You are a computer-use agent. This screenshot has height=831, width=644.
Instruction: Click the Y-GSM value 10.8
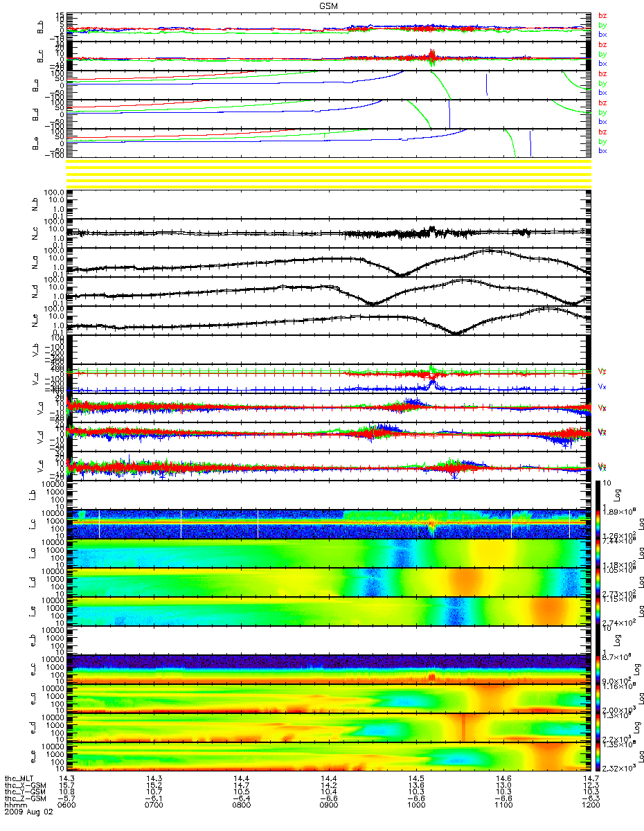[x=67, y=792]
